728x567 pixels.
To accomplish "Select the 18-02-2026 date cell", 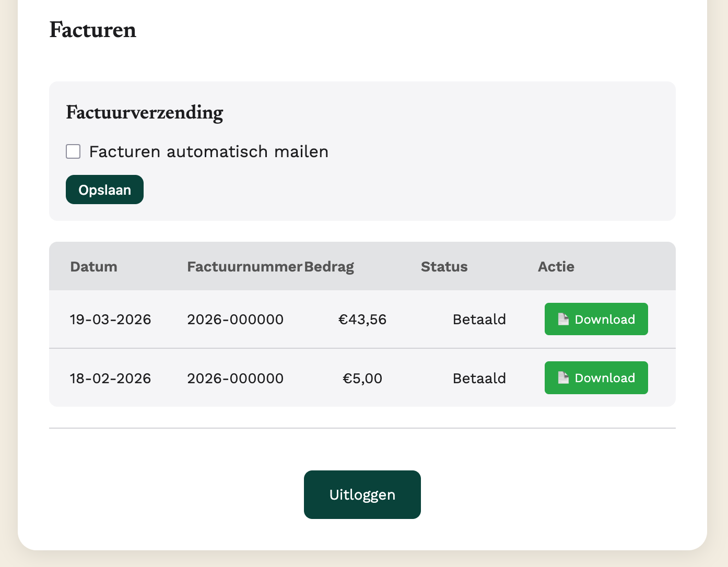I will pyautogui.click(x=110, y=379).
